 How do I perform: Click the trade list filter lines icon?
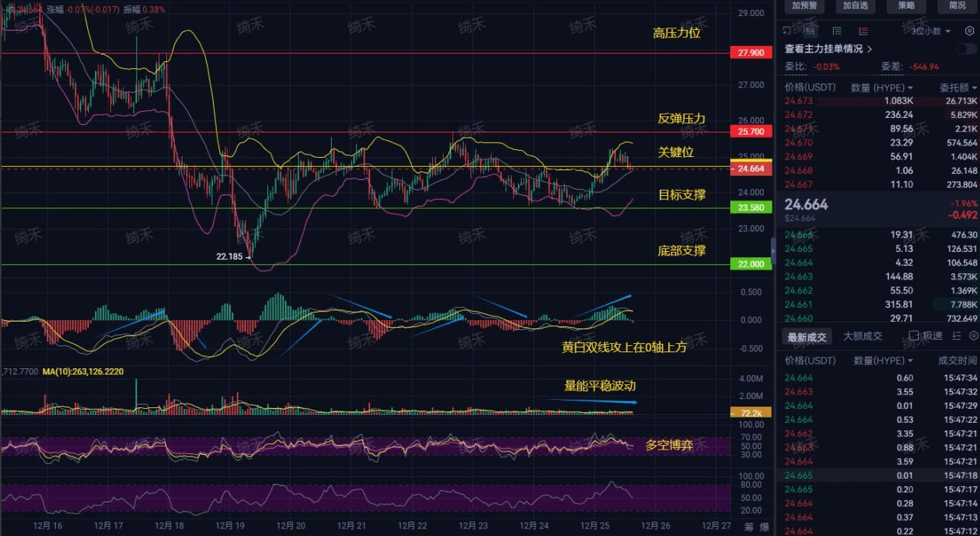tap(956, 336)
